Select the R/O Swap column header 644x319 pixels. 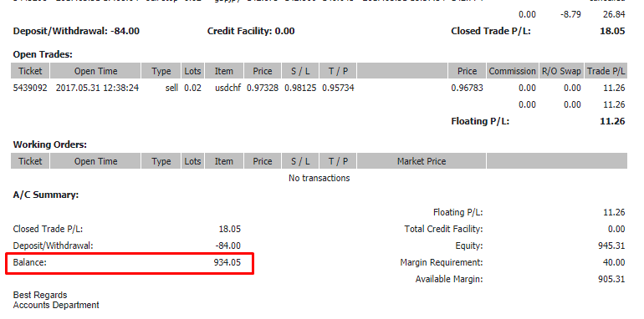coord(561,71)
